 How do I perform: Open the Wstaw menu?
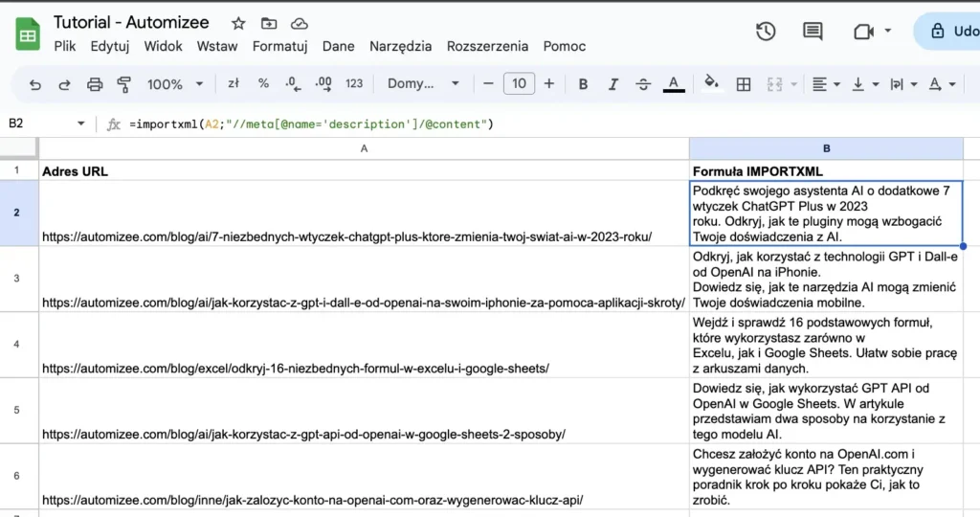click(x=217, y=46)
